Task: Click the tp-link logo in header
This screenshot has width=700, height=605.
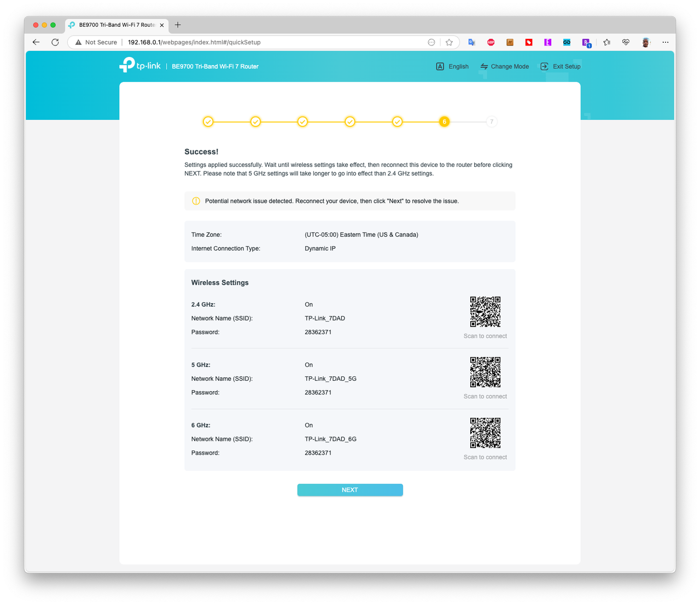Action: [140, 65]
